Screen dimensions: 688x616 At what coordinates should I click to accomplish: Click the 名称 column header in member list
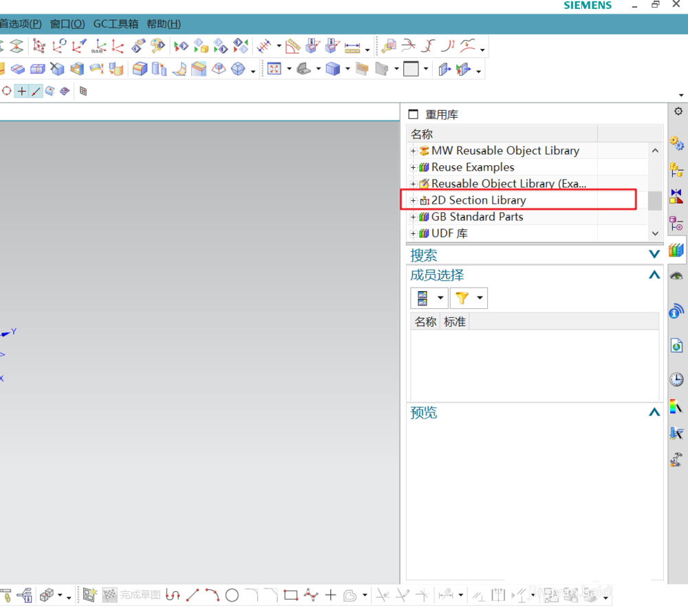tap(425, 322)
